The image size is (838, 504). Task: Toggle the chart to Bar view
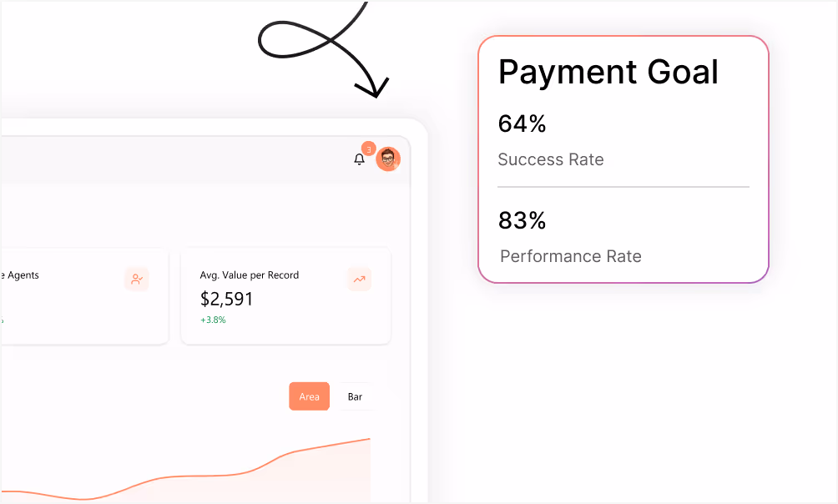click(x=355, y=396)
